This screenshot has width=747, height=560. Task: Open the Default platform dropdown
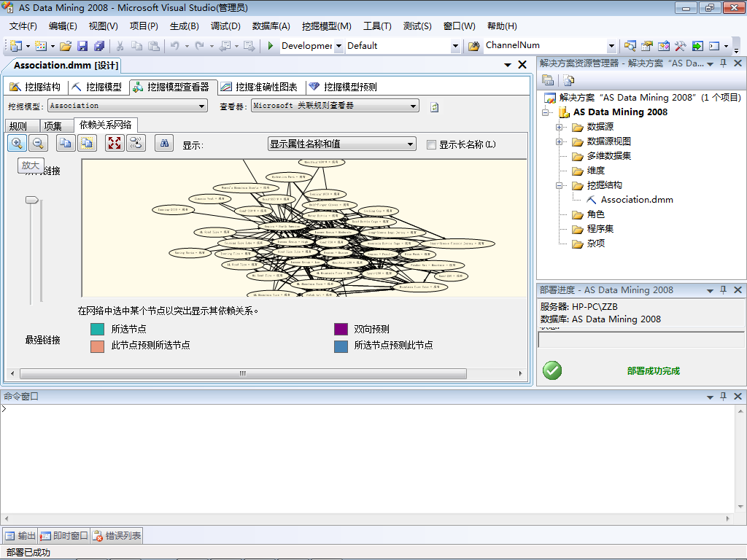pos(455,46)
